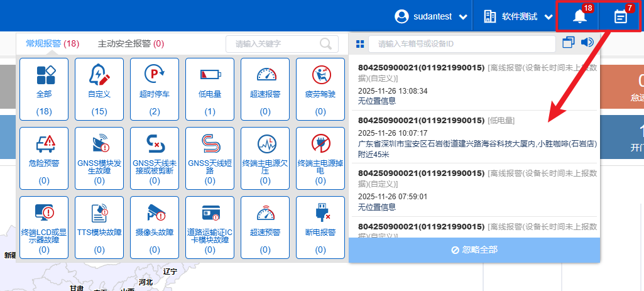
Task: Select the 断电报警 power-off alarm tile
Action: [x=320, y=227]
